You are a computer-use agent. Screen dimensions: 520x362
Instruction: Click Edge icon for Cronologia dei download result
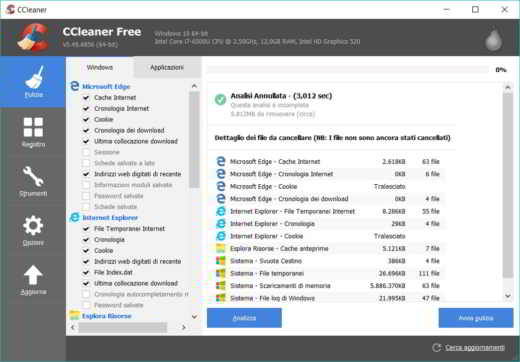tap(220, 199)
